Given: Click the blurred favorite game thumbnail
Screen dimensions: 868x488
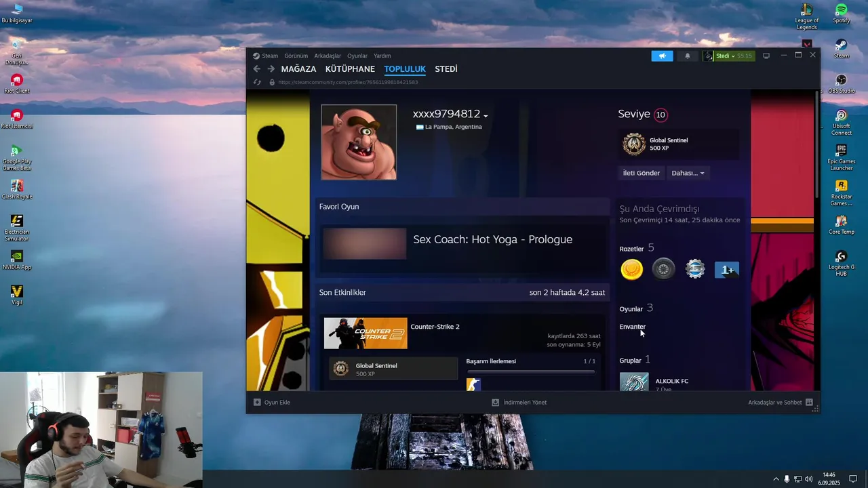Looking at the screenshot, I should click(x=365, y=244).
